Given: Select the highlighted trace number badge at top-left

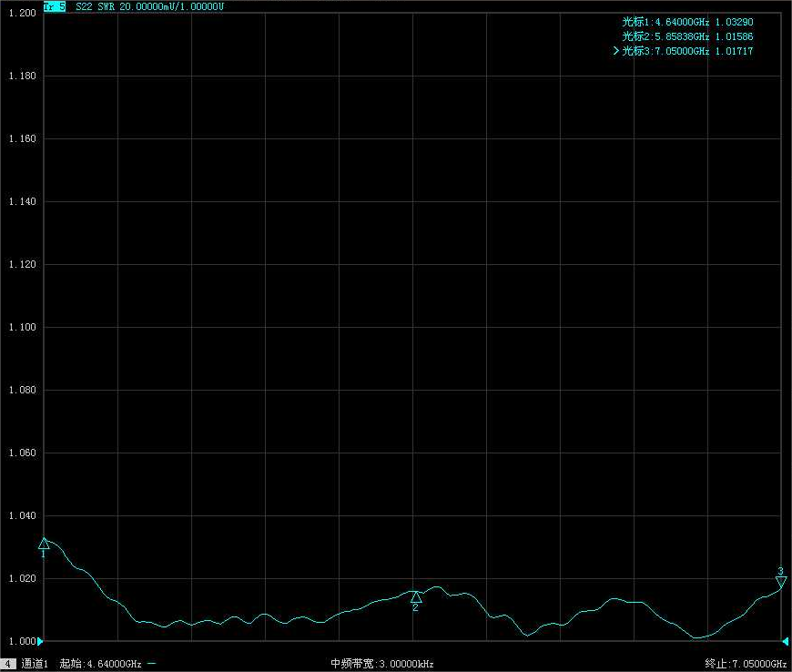Looking at the screenshot, I should 55,6.
